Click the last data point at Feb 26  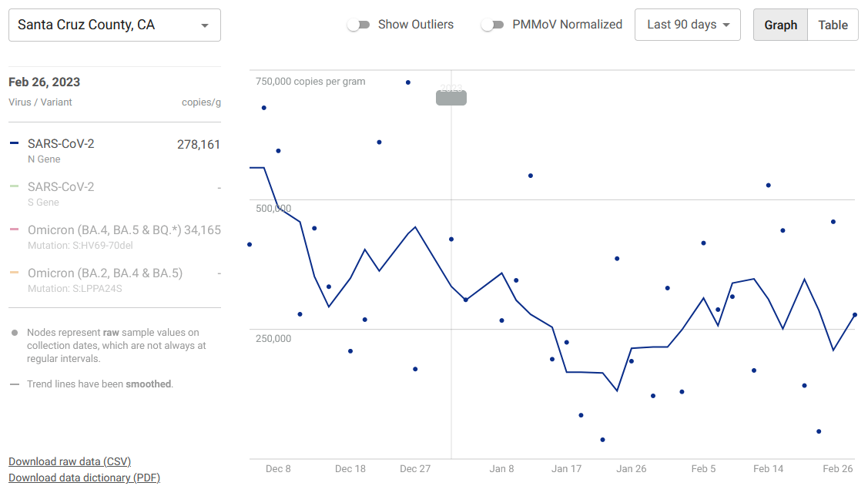click(x=854, y=314)
